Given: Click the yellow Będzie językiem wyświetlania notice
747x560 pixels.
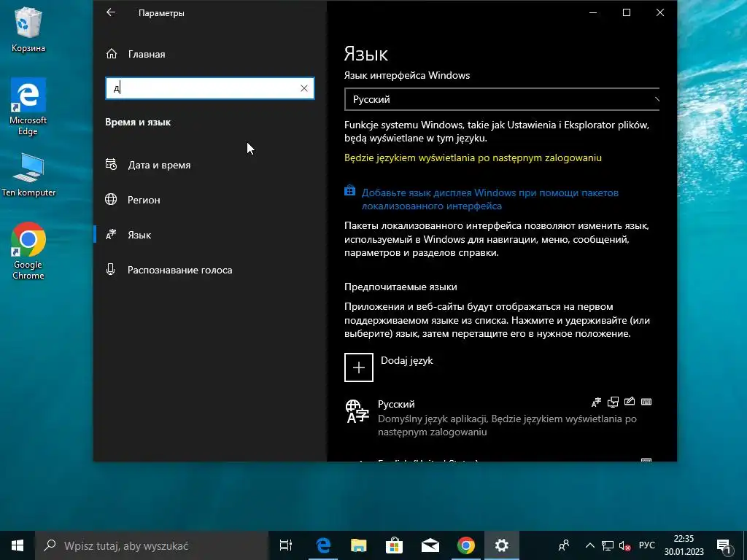Looking at the screenshot, I should click(x=473, y=157).
